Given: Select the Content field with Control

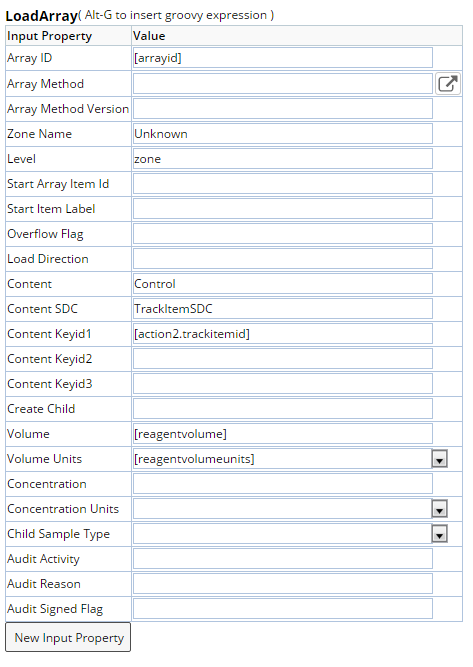Looking at the screenshot, I should pos(283,284).
